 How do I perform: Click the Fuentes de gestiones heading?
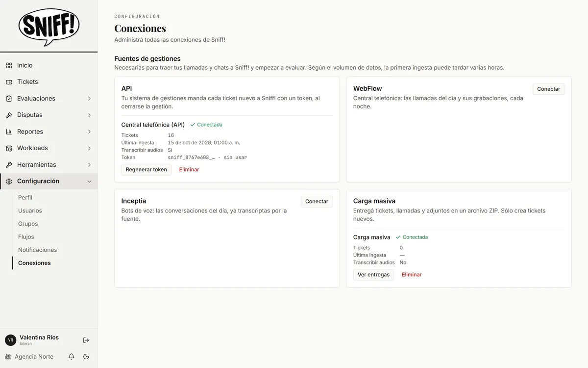pyautogui.click(x=147, y=59)
